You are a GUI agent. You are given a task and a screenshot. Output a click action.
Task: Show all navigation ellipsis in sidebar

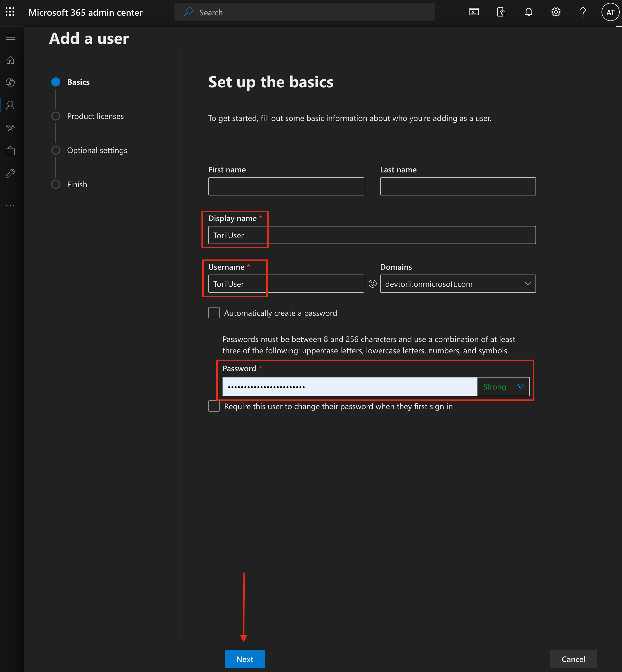pos(11,205)
